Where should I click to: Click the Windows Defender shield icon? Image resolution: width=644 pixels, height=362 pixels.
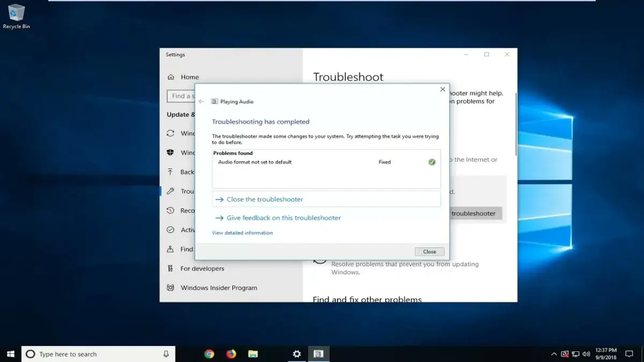[172, 153]
